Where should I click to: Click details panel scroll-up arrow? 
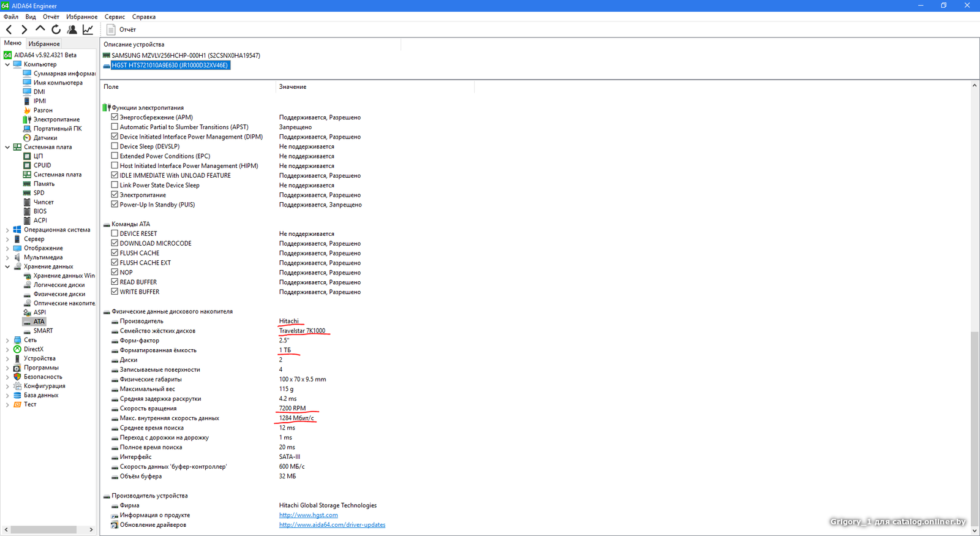click(x=974, y=86)
